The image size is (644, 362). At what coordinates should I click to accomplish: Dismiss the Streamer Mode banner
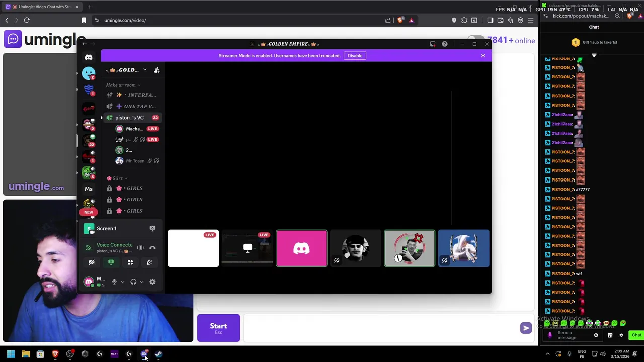[482, 56]
